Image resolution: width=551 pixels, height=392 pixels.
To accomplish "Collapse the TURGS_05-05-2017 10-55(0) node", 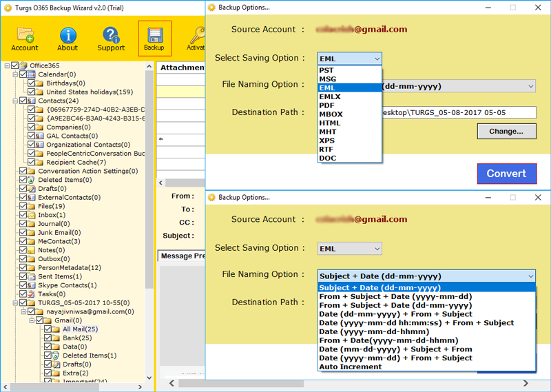I will [15, 303].
